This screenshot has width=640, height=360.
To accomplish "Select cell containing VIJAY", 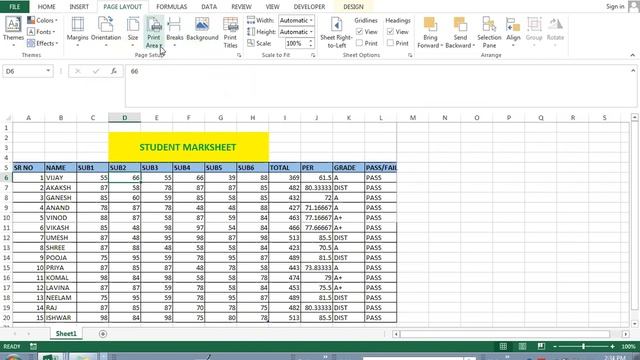I will (60, 178).
